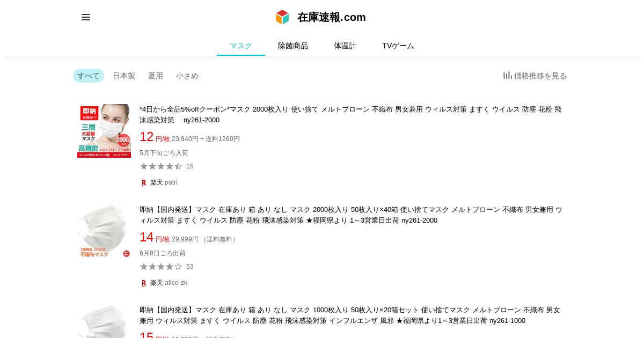The width and height of the screenshot is (644, 338).
Task: Open the third product mask thumbnail
Action: point(104,321)
